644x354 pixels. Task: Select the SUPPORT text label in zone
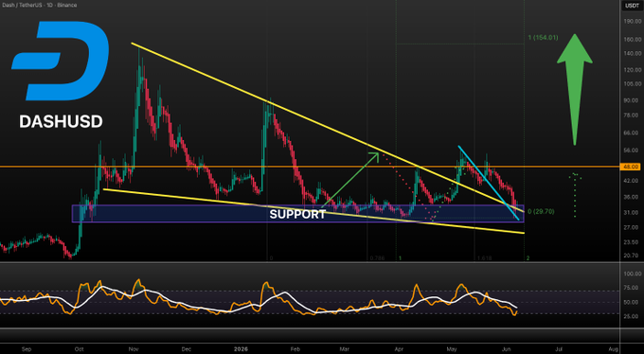(x=297, y=214)
